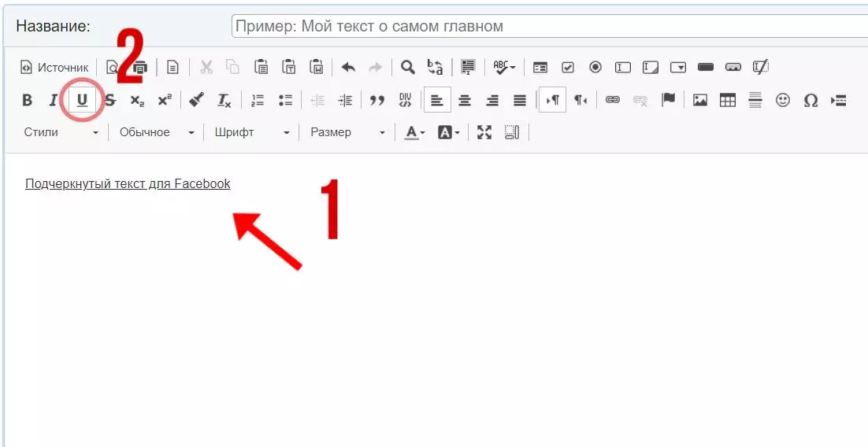868x447 pixels.
Task: Insert a numbered list
Action: click(258, 100)
